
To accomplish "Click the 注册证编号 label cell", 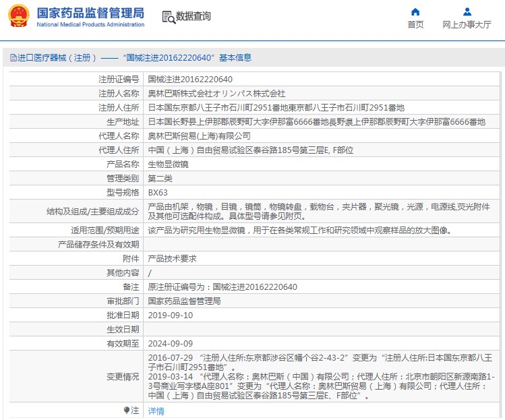I will 119,80.
